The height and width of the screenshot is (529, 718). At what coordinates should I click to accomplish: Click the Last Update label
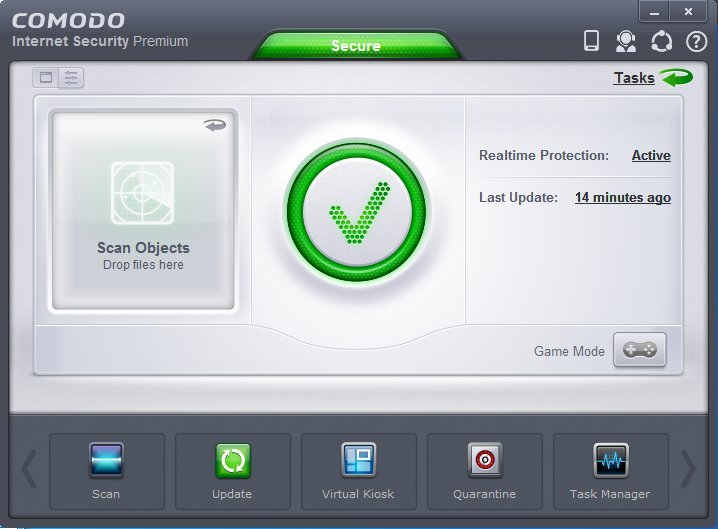(x=518, y=197)
